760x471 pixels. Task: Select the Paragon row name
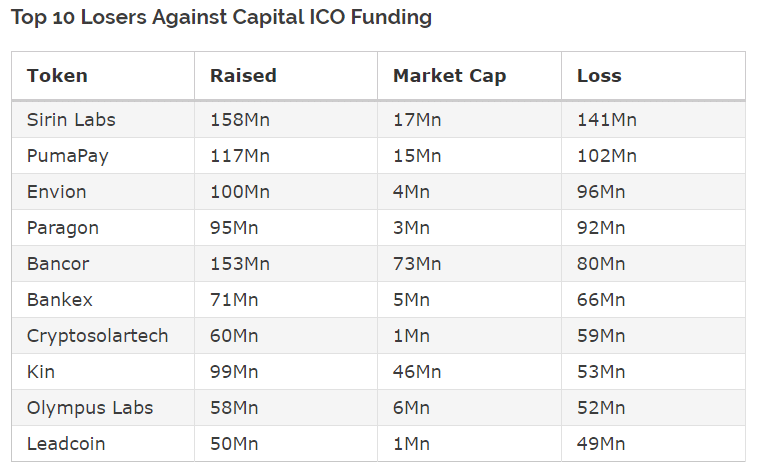[63, 228]
